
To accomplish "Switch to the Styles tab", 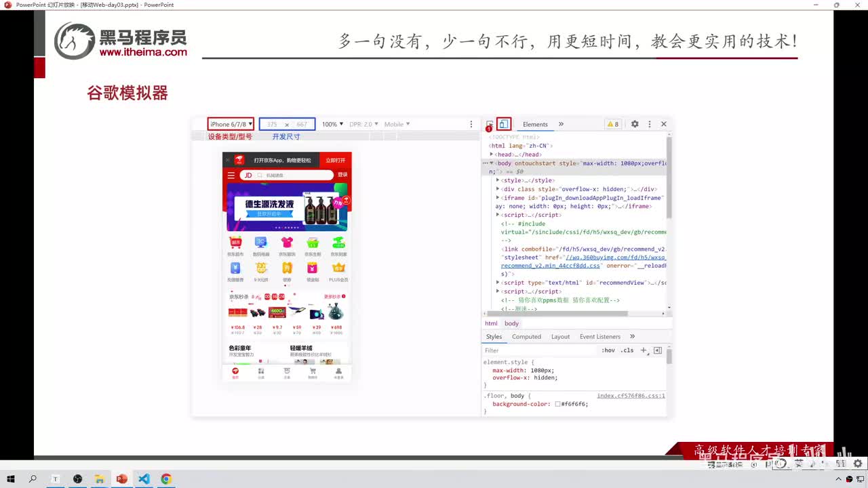I will pos(494,337).
